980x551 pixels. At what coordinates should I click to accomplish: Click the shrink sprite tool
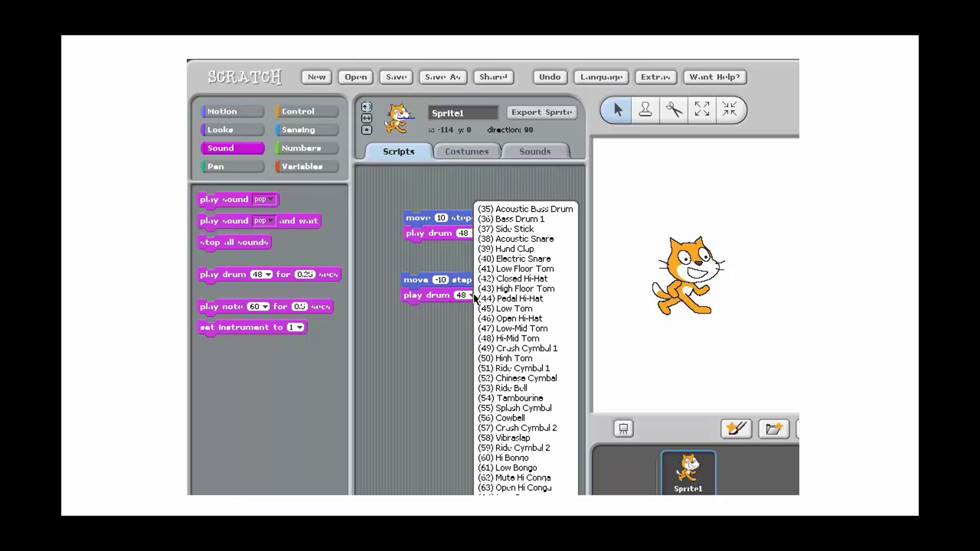tap(729, 109)
